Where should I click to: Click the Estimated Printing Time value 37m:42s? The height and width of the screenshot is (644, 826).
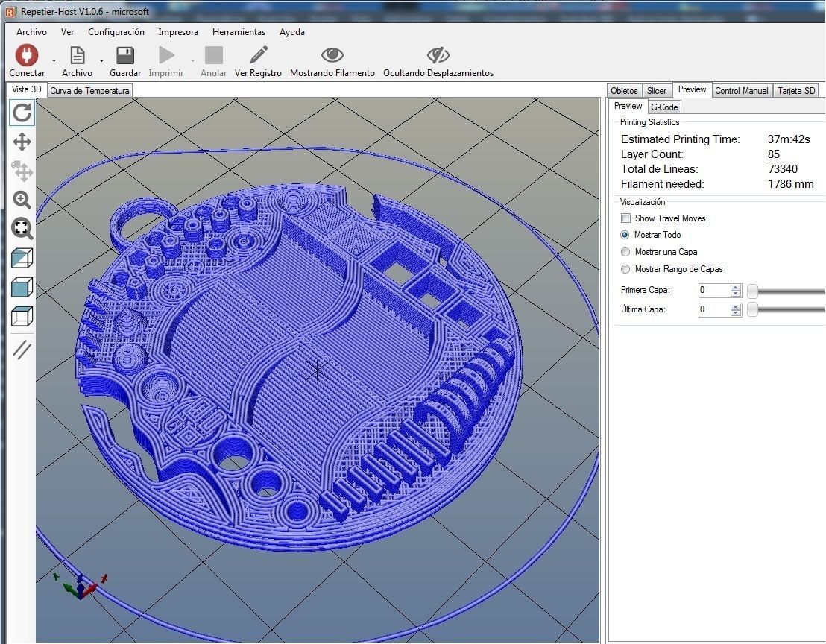click(789, 139)
